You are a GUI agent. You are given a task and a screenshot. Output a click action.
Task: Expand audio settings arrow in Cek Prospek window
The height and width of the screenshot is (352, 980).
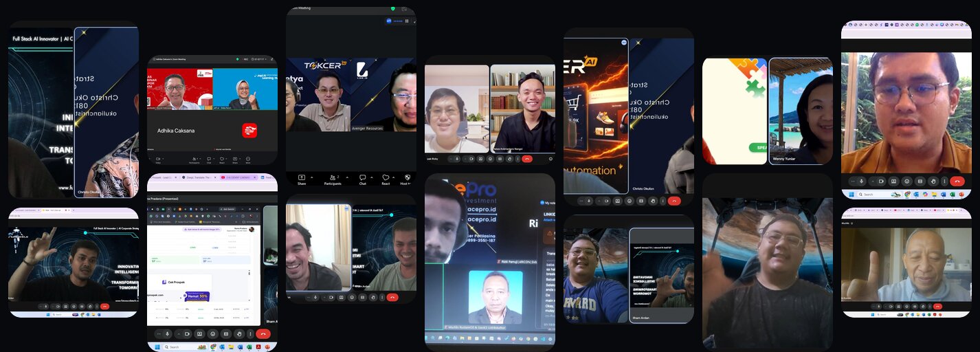pyautogui.click(x=159, y=334)
